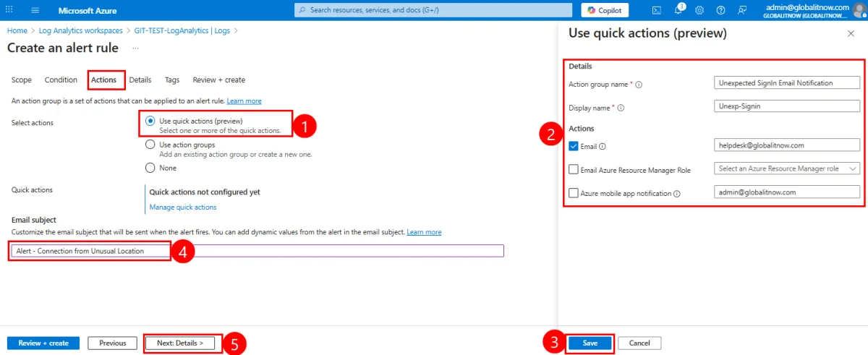The height and width of the screenshot is (355, 868).
Task: Select the Use quick actions radio button
Action: [150, 121]
